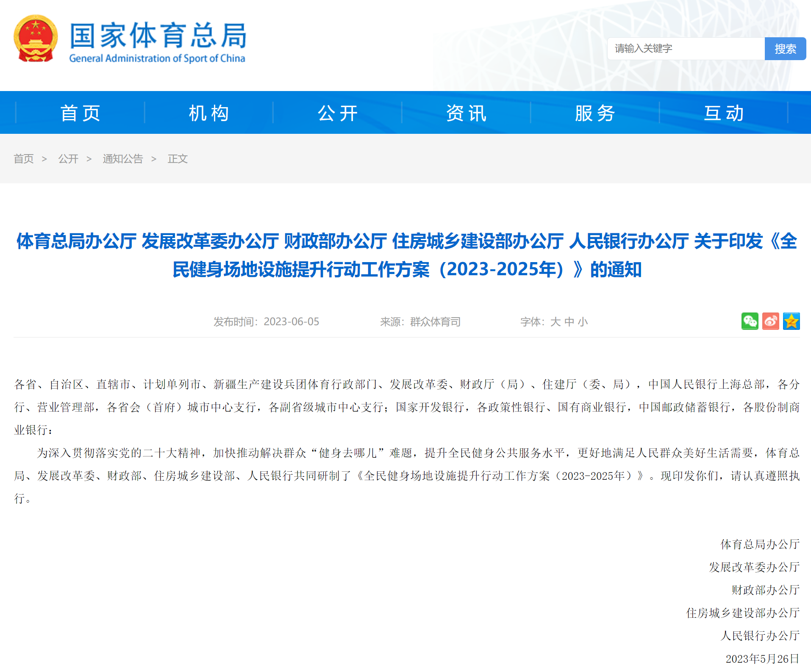811x672 pixels.
Task: Share the article via WeChat icon
Action: coord(750,321)
